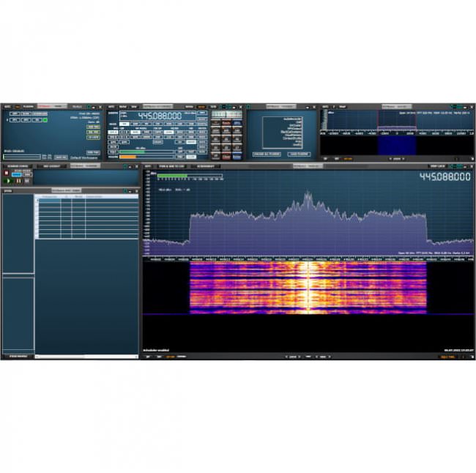Viewport: 476px width, 473px height.
Task: Switch display to SP+WF view
Action: [170, 357]
